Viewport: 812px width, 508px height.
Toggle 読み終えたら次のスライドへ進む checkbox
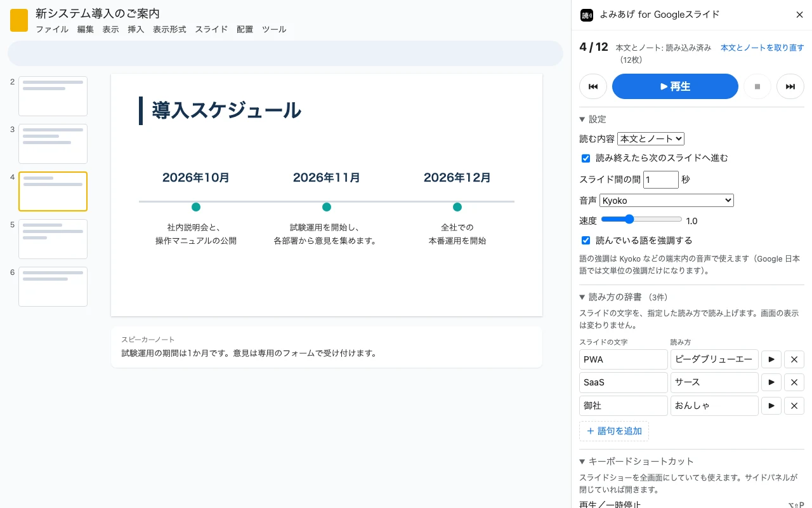(586, 158)
